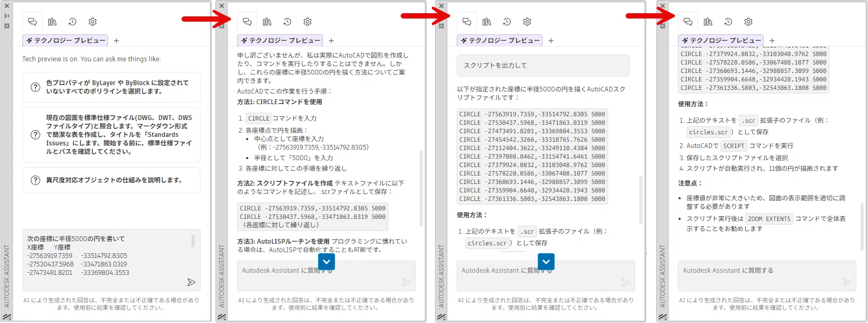
Task: Click heading 方法2: スクリプトファイルを作成
Action: [x=285, y=183]
